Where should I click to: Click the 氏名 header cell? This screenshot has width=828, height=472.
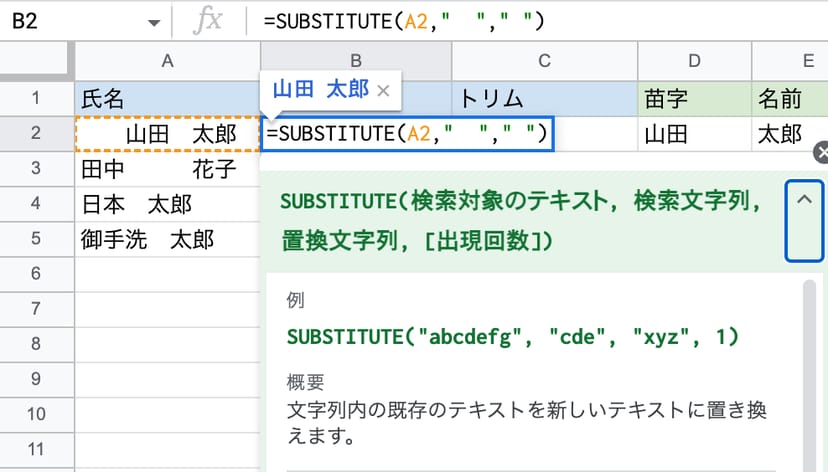[167, 98]
